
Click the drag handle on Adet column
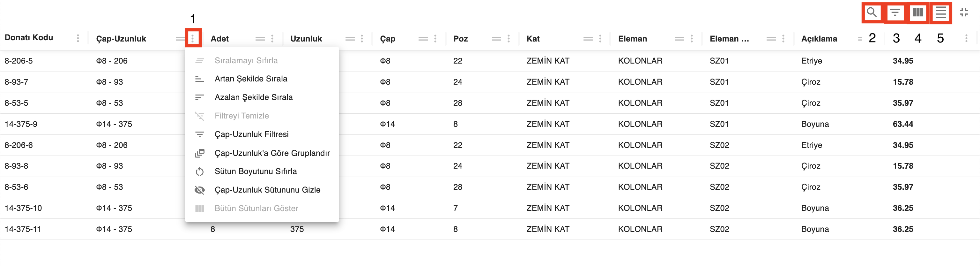(260, 38)
